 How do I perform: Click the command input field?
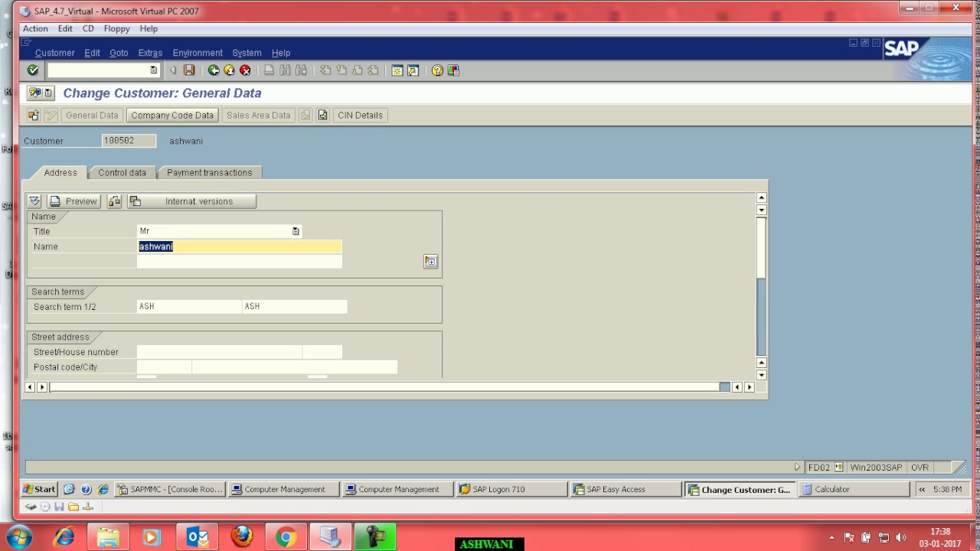click(98, 70)
